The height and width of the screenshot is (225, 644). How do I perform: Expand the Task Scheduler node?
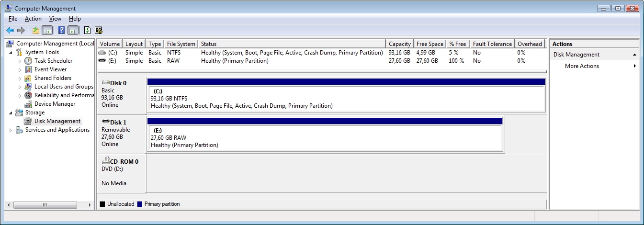tap(20, 61)
